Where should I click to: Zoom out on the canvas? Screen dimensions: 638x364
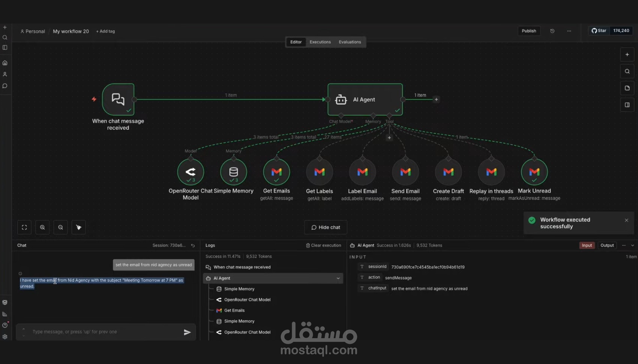point(60,227)
